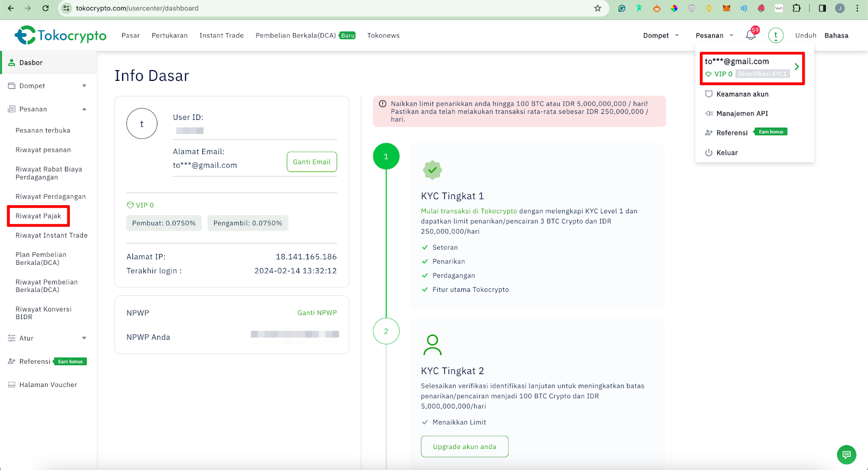Go to Pertukaran
Screen dimensions: 868x470
click(x=170, y=35)
